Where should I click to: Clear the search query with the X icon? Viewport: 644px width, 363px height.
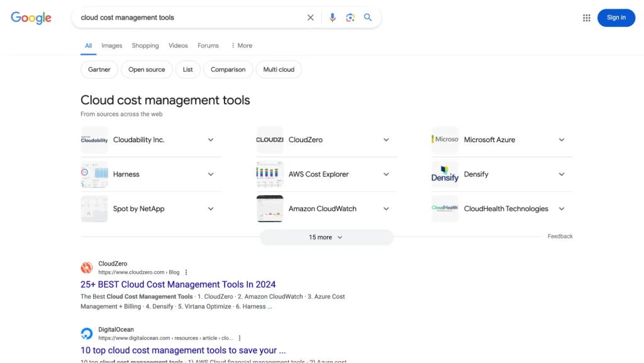pyautogui.click(x=310, y=18)
